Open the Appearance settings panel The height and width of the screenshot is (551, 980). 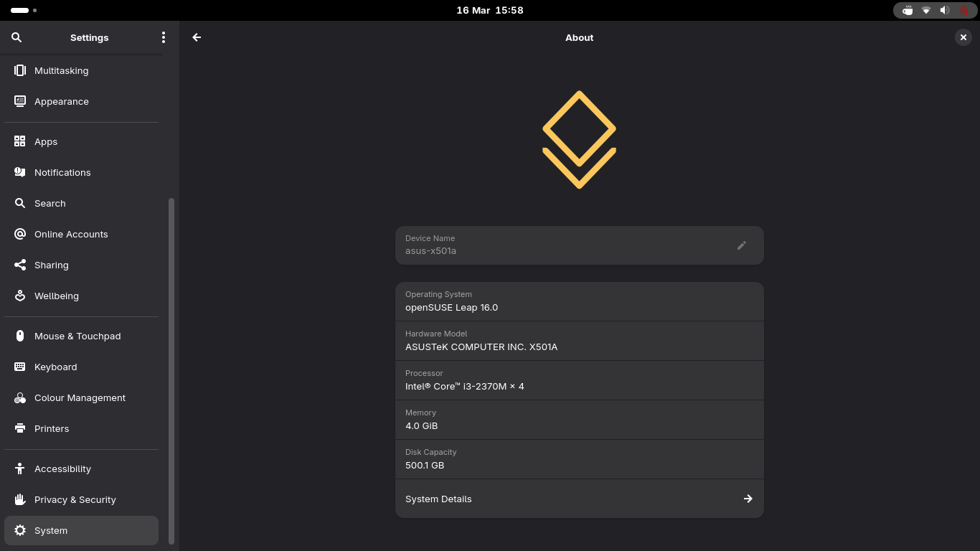(x=61, y=101)
